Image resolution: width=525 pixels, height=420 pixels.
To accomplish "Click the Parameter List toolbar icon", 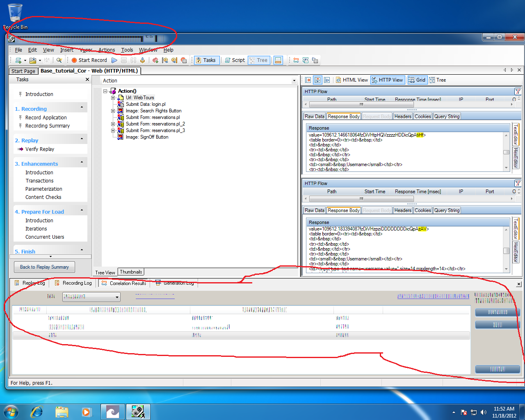I will pos(306,60).
